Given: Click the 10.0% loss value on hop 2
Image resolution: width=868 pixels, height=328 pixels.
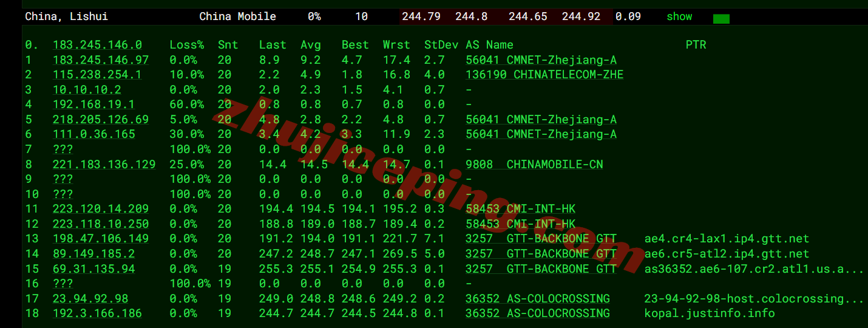Looking at the screenshot, I should (187, 75).
